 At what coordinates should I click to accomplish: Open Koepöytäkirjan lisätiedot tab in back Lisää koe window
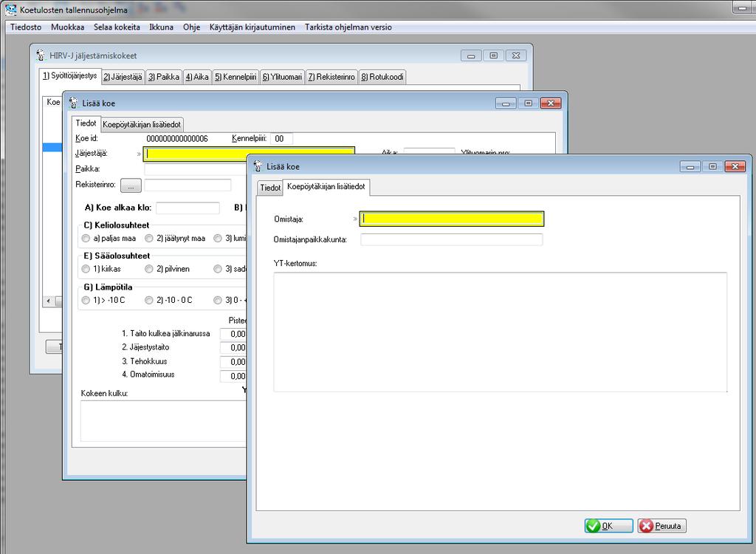(x=142, y=125)
